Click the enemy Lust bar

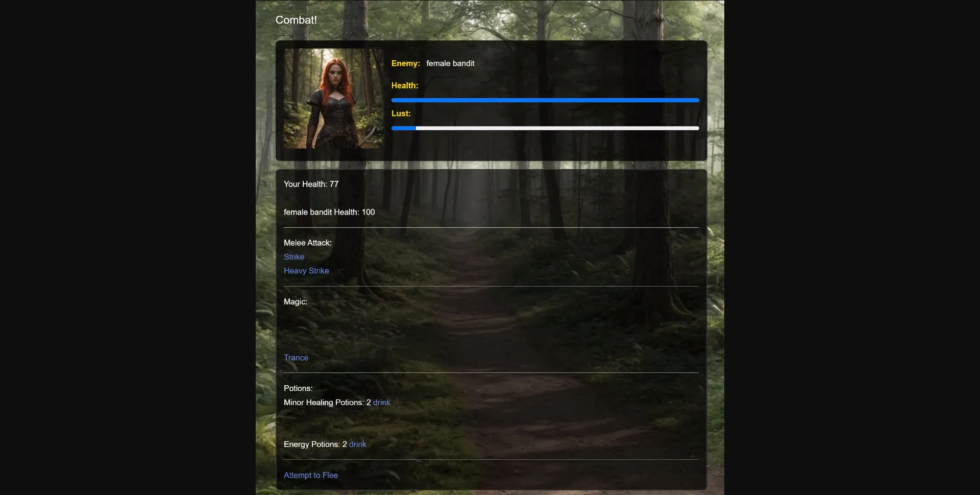click(x=545, y=128)
